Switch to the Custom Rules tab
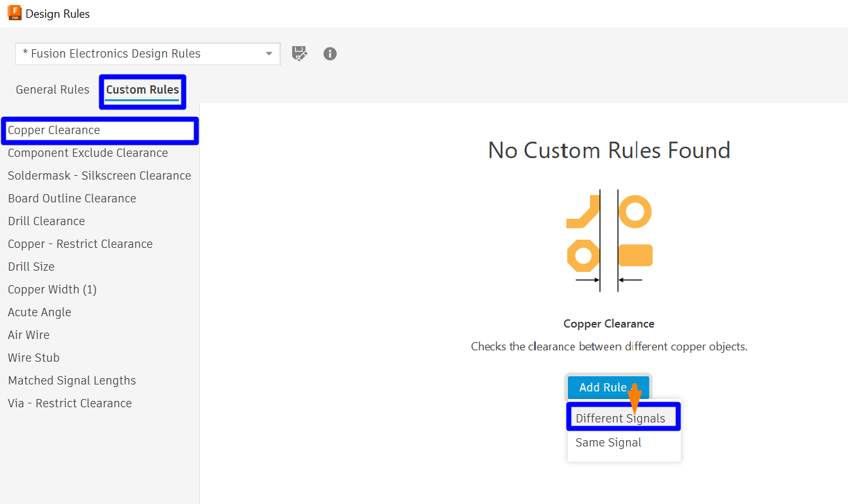The width and height of the screenshot is (848, 504). click(x=142, y=89)
